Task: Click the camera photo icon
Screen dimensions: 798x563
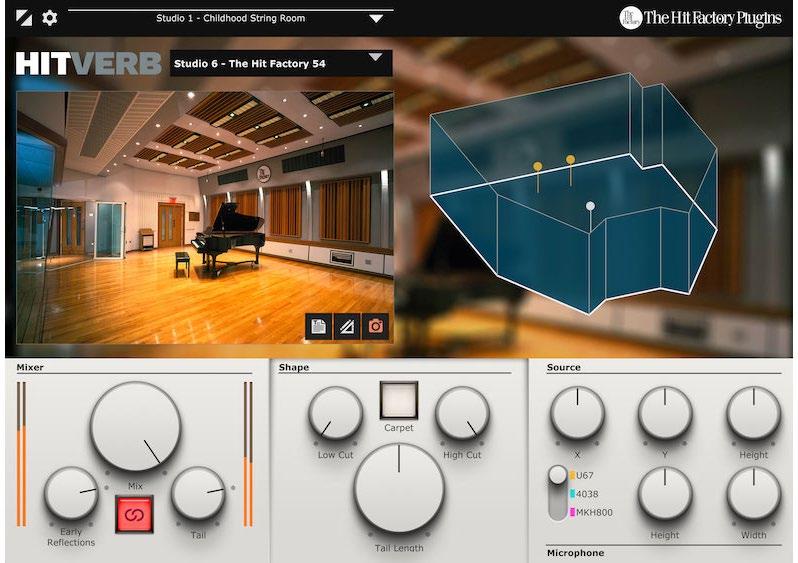Action: (376, 326)
